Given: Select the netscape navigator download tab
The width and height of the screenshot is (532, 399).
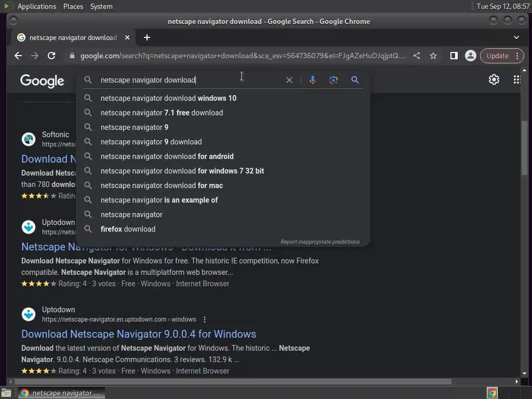Looking at the screenshot, I should pyautogui.click(x=73, y=37).
